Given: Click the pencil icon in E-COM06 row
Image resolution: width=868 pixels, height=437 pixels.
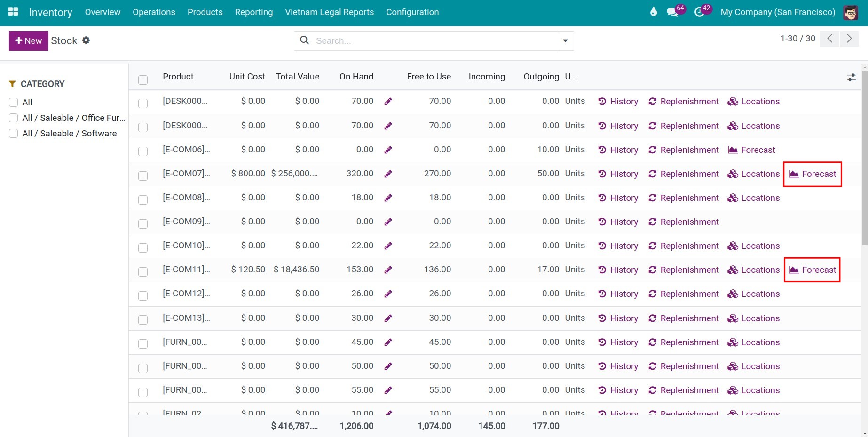Looking at the screenshot, I should (x=388, y=150).
